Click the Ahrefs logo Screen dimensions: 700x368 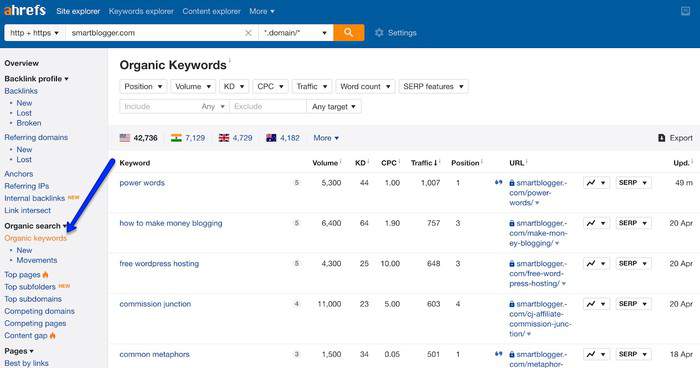tap(25, 10)
